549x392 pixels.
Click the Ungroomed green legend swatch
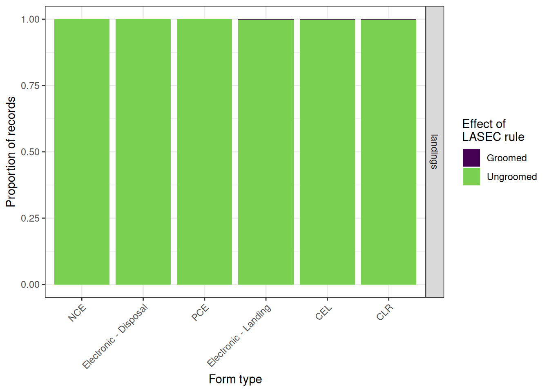[x=471, y=177]
